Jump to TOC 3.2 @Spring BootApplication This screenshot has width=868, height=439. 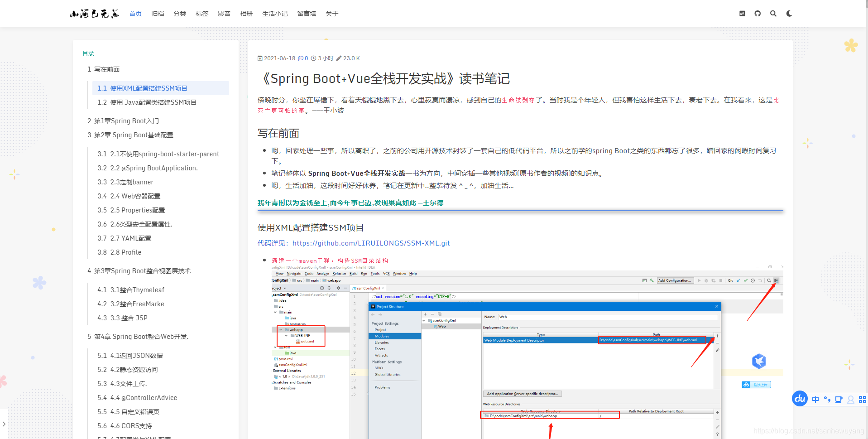click(x=148, y=168)
